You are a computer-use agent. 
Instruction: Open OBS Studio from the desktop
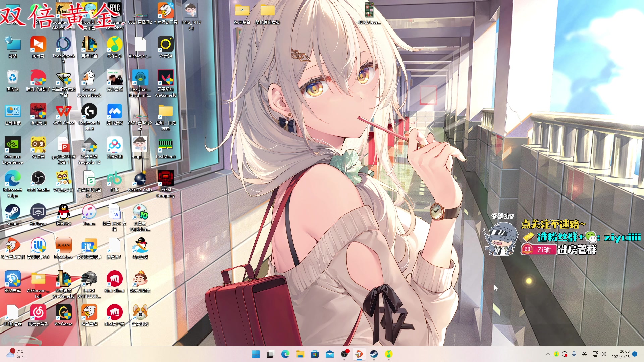tap(38, 181)
